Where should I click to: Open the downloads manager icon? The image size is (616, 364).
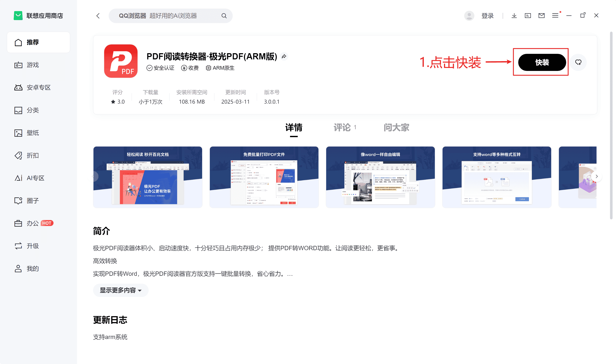tap(514, 16)
